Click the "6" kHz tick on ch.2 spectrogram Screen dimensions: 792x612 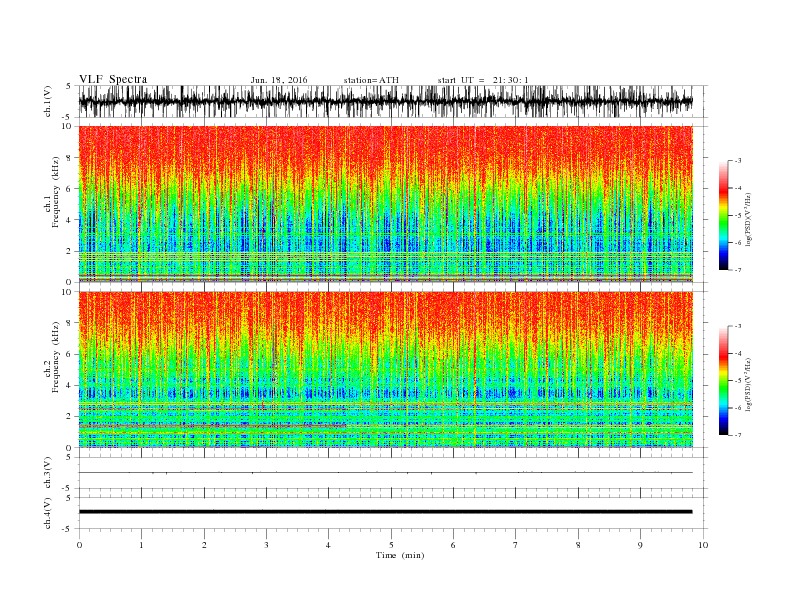pyautogui.click(x=70, y=354)
